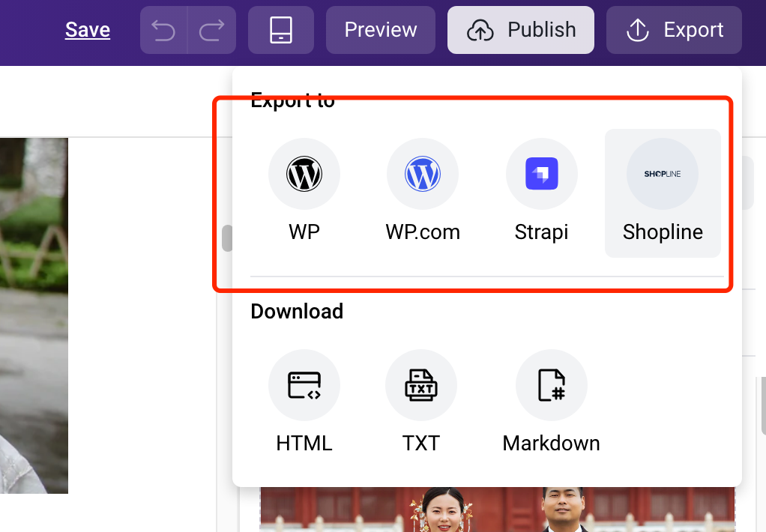Export to WordPress (WP)
Viewport: 766px width, 532px height.
304,191
